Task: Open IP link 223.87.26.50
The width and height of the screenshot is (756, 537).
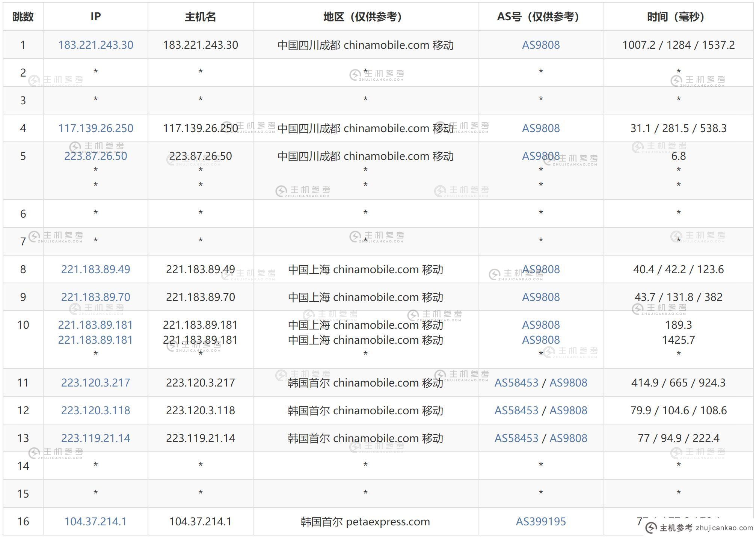Action: point(95,156)
